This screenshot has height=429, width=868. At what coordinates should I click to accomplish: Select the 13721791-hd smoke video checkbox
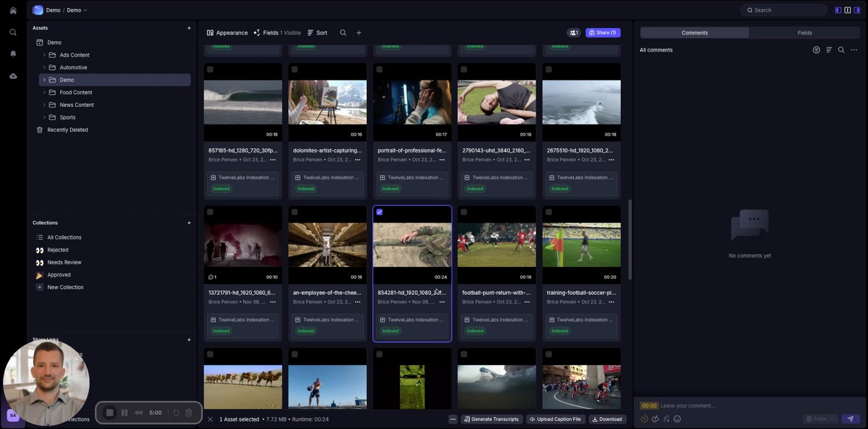[x=210, y=212]
